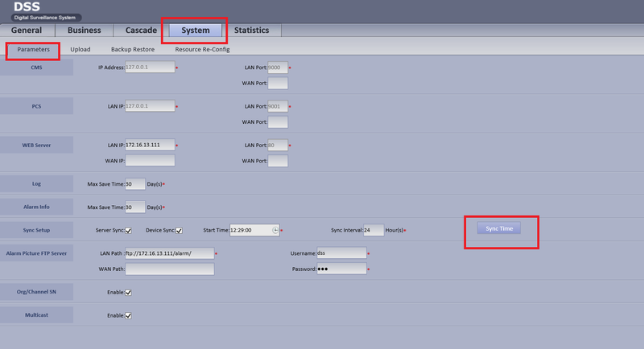Select the Multicast section label
644x349 pixels.
(36, 315)
